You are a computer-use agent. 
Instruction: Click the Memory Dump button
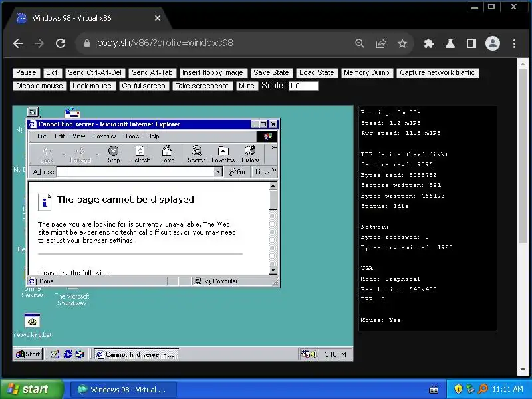(x=367, y=73)
